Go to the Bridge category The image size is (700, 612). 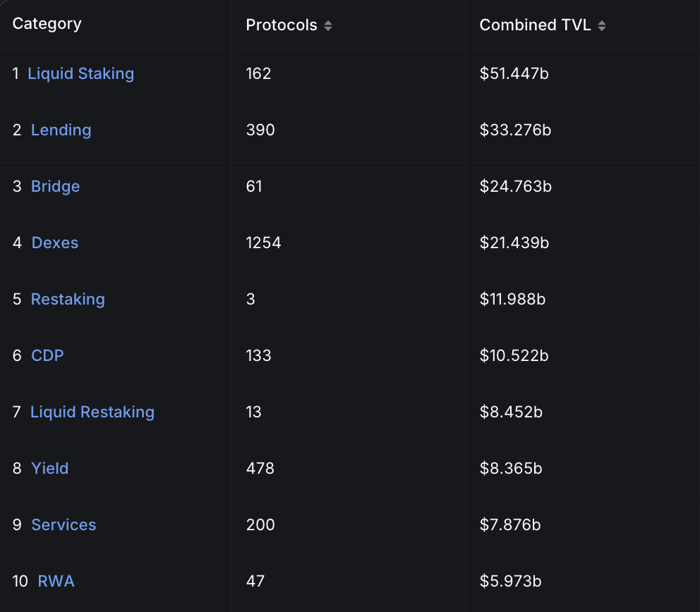pos(56,186)
